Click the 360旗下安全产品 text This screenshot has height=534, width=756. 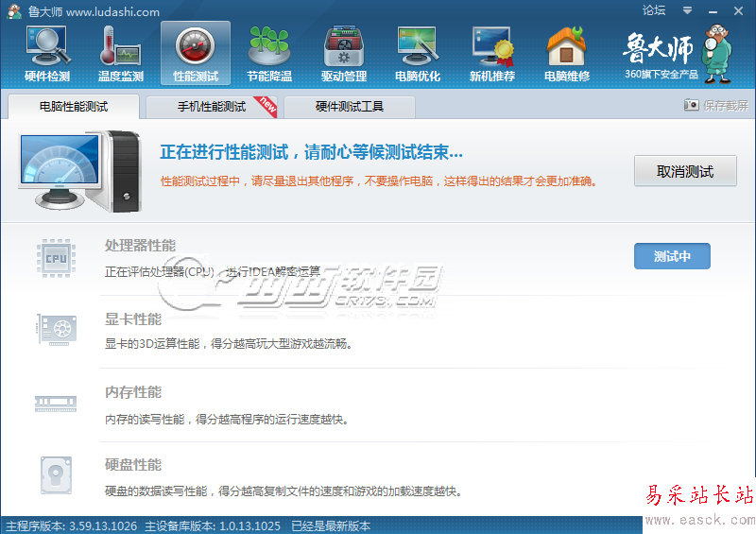click(661, 75)
